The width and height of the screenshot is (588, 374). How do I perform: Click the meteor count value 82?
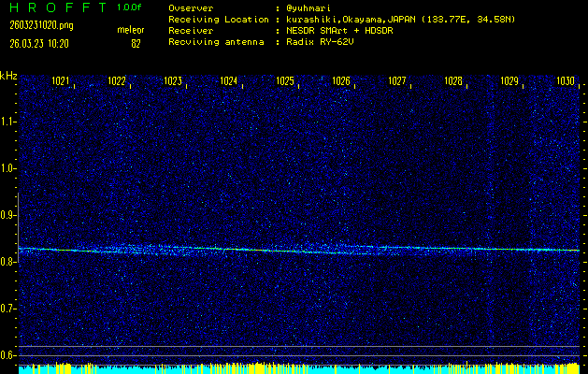[x=136, y=43]
